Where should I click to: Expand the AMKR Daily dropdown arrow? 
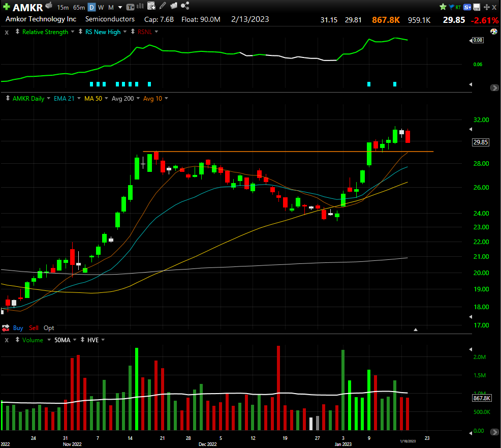tap(49, 98)
